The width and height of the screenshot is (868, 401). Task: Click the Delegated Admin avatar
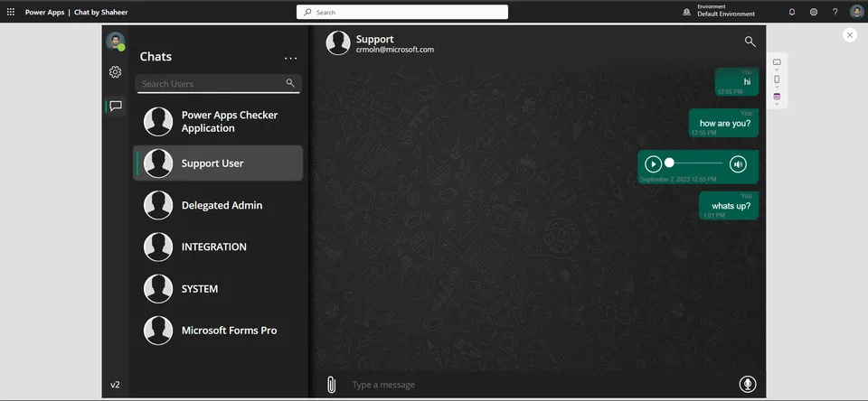point(158,205)
